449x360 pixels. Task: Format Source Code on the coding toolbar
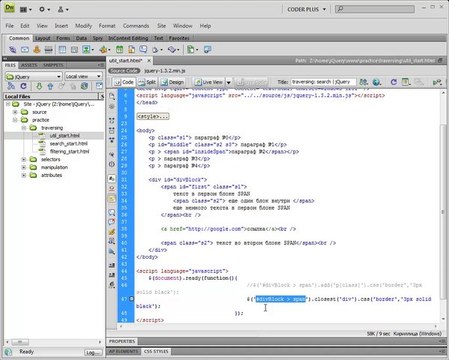pos(112,285)
